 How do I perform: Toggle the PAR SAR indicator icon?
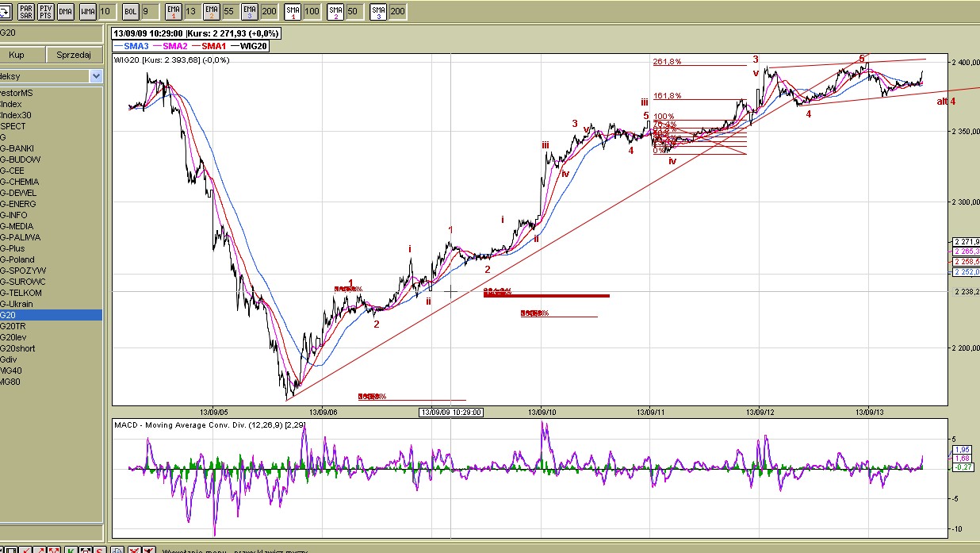pos(26,11)
